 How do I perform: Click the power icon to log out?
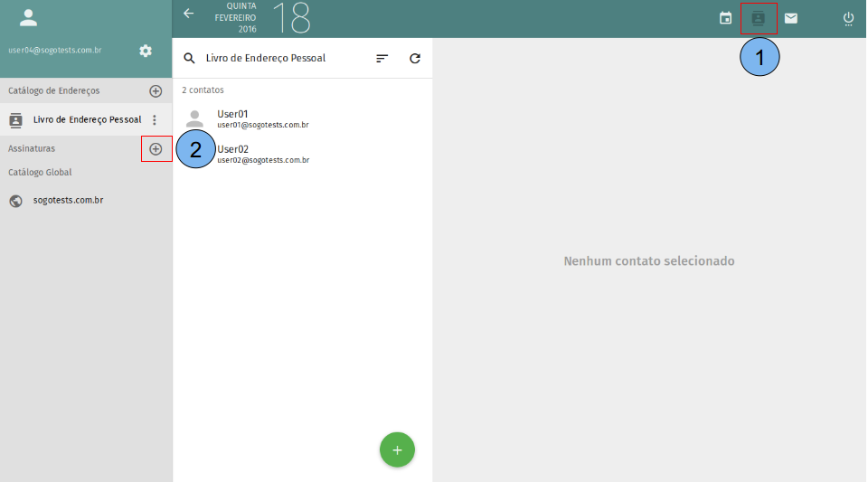click(x=848, y=18)
